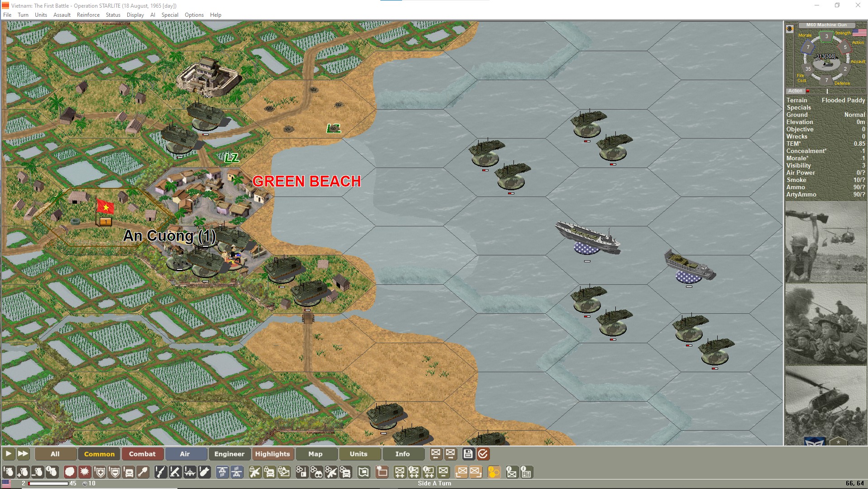
Task: Open the Info toolbar tab
Action: tap(403, 454)
